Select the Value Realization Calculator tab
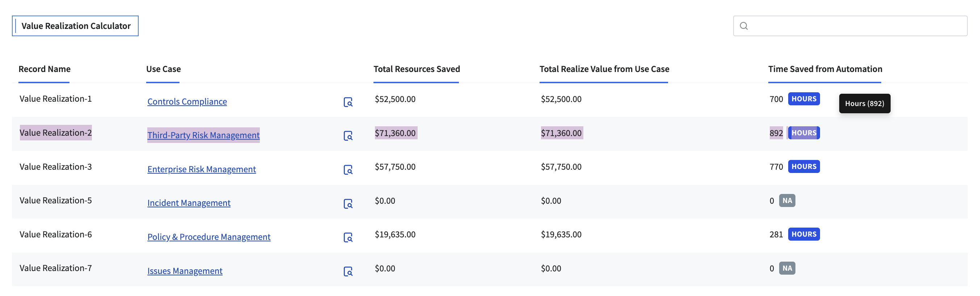Screen dimensions: 980x296 click(75, 26)
